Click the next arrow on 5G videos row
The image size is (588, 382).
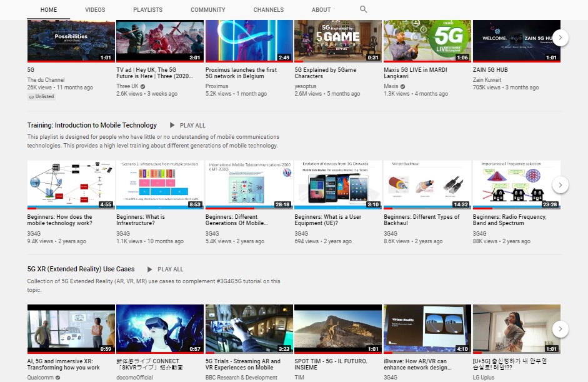(561, 38)
